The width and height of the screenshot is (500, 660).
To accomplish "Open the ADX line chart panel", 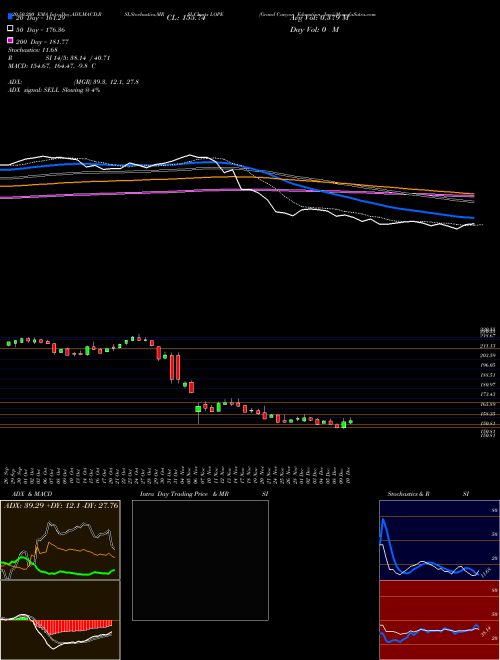I will pyautogui.click(x=60, y=540).
